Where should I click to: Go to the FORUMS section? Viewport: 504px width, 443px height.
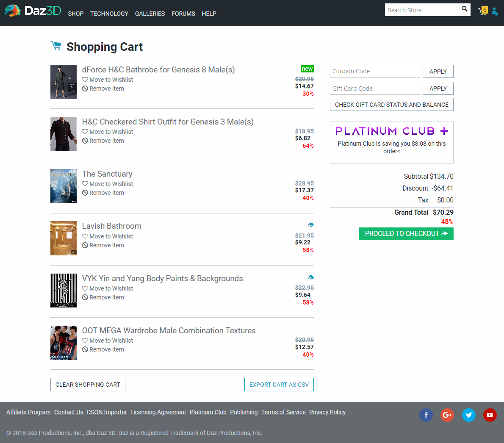coord(183,14)
